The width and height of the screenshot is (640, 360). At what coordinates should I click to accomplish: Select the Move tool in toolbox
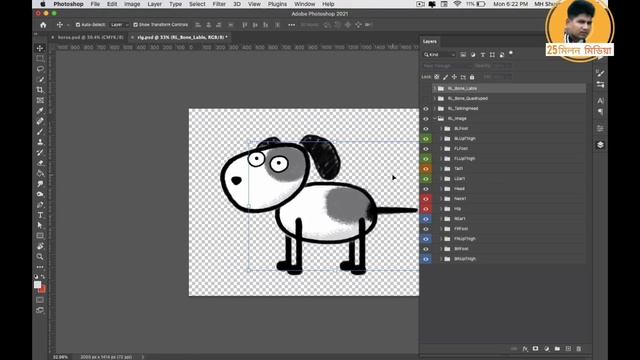coord(40,48)
